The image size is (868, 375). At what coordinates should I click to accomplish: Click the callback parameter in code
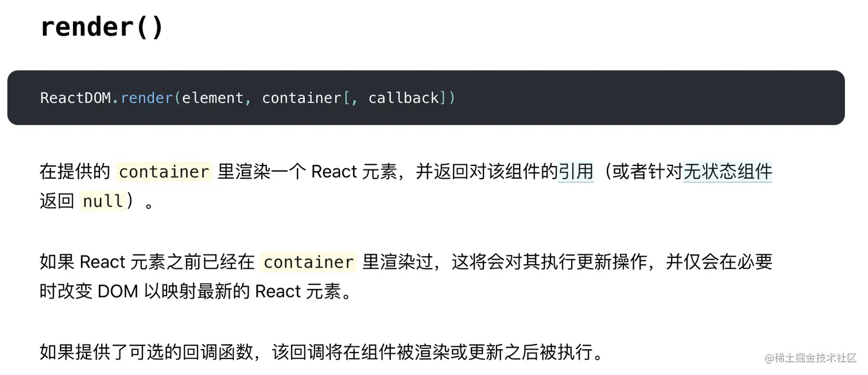(404, 98)
